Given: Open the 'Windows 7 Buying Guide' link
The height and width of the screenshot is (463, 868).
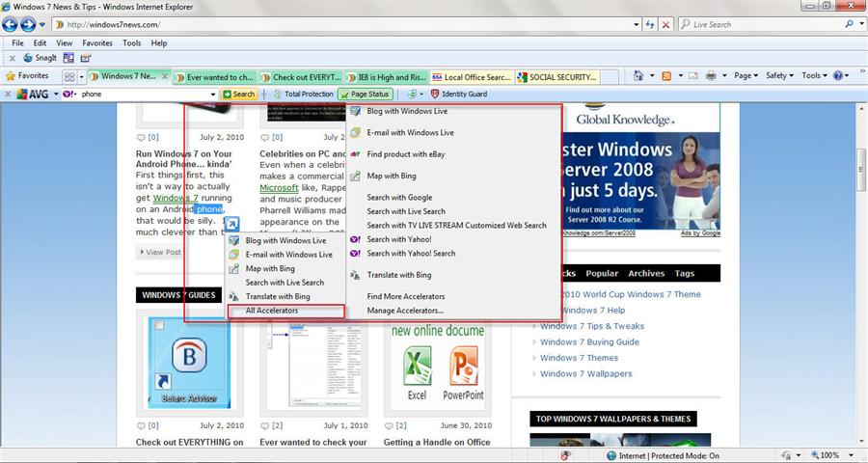Looking at the screenshot, I should [589, 341].
